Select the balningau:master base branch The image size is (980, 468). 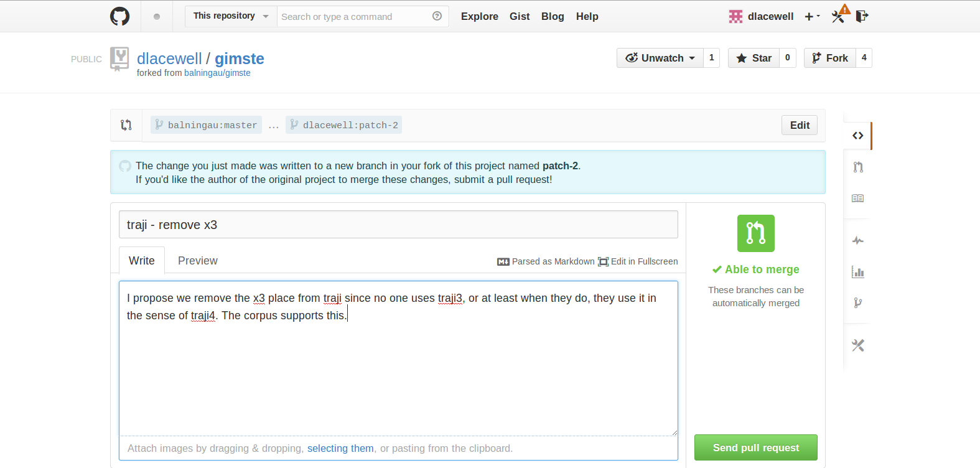click(206, 125)
